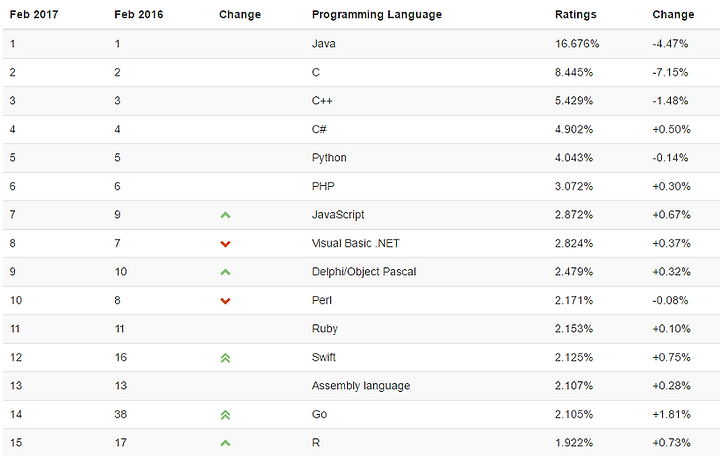This screenshot has height=456, width=720.
Task: Click the green up arrow in Delphi/Object Pascal row
Action: [225, 272]
